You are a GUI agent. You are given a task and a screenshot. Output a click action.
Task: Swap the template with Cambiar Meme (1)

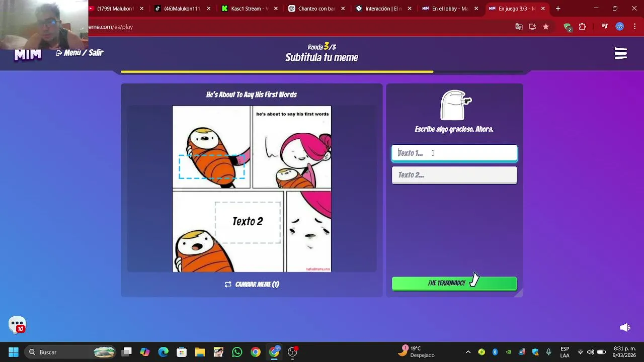252,284
